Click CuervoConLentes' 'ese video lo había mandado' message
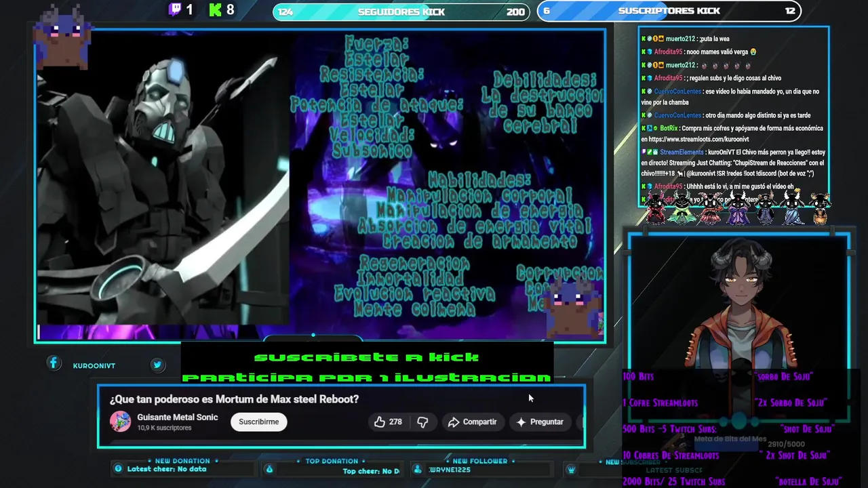The width and height of the screenshot is (868, 488). pos(730,96)
